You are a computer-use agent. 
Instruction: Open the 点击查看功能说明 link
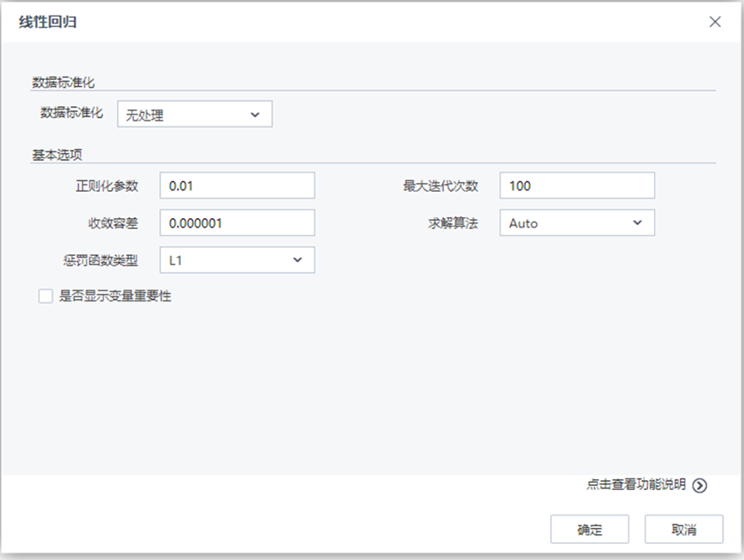[x=645, y=486]
